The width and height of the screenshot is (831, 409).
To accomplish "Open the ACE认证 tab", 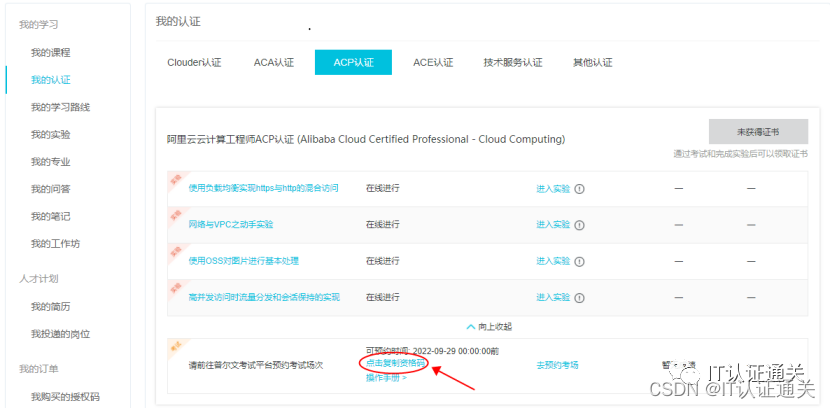I will (x=433, y=63).
